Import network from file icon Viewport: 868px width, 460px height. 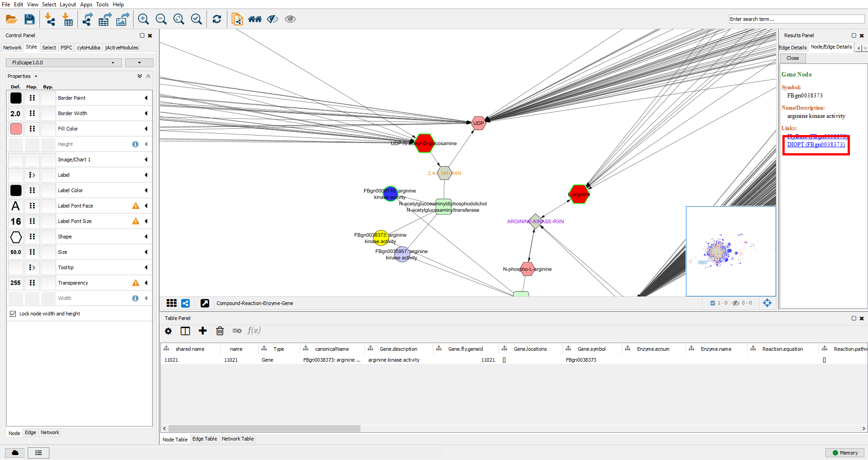point(50,19)
